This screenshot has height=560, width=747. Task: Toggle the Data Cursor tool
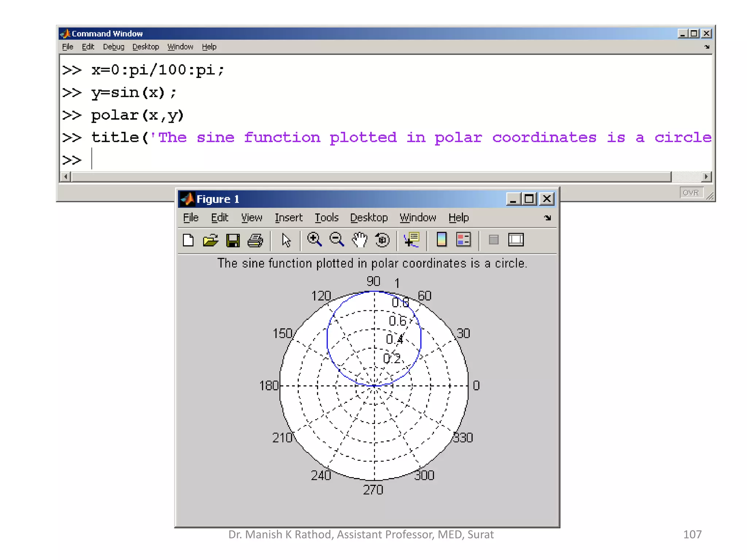click(x=412, y=240)
